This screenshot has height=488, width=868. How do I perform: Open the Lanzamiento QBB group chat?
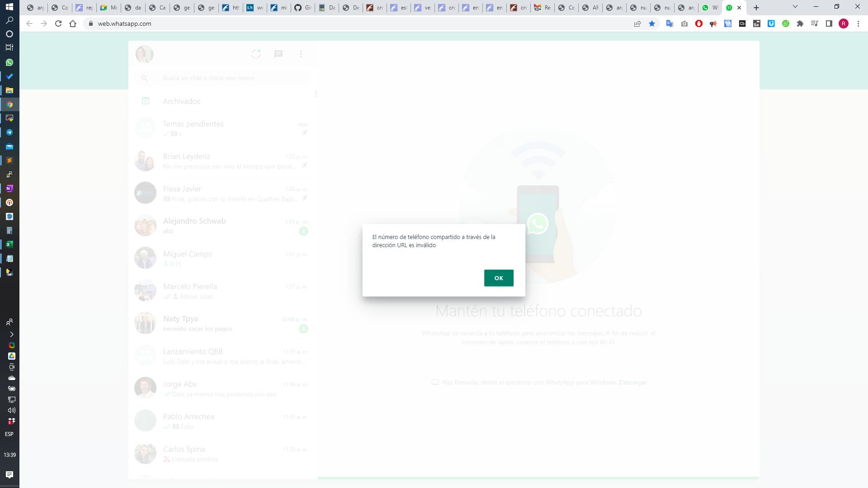pos(223,356)
